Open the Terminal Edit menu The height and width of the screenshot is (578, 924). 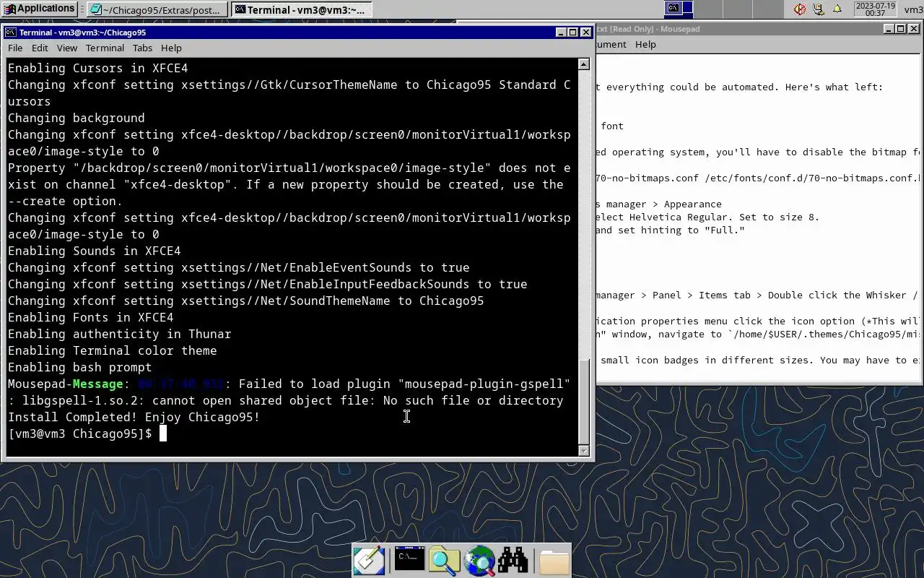pyautogui.click(x=40, y=48)
